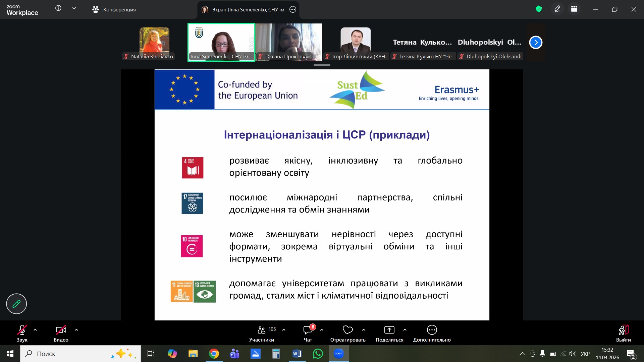Open screen share options ellipsis menu

[x=293, y=9]
